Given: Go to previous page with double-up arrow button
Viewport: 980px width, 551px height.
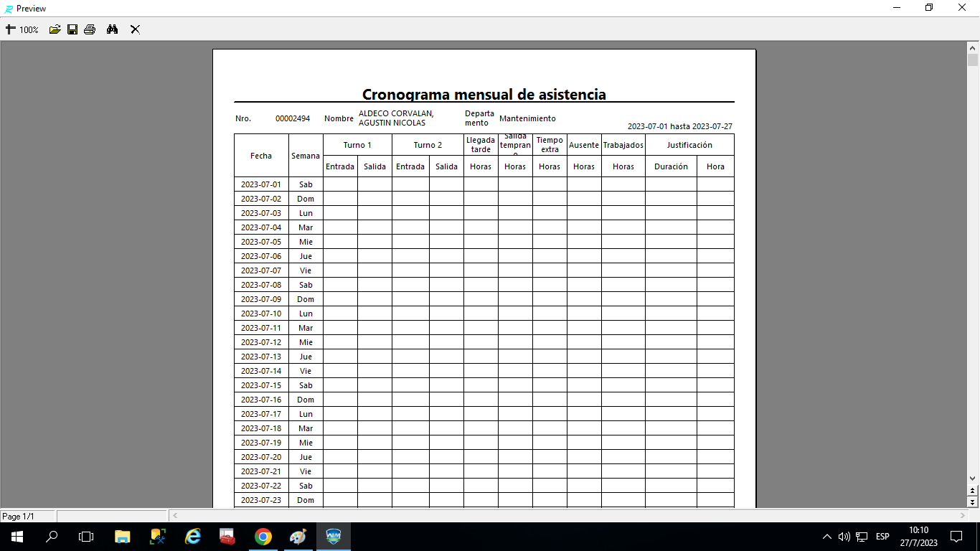Looking at the screenshot, I should 973,491.
